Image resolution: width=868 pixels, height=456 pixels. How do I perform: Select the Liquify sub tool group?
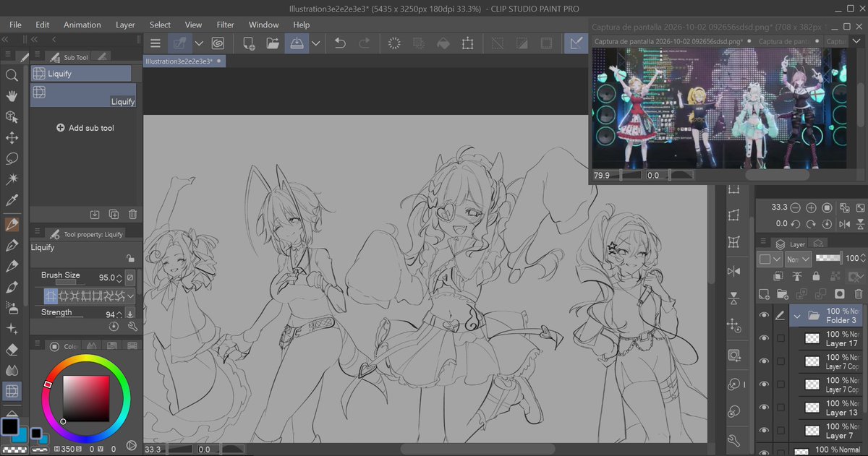(x=81, y=74)
